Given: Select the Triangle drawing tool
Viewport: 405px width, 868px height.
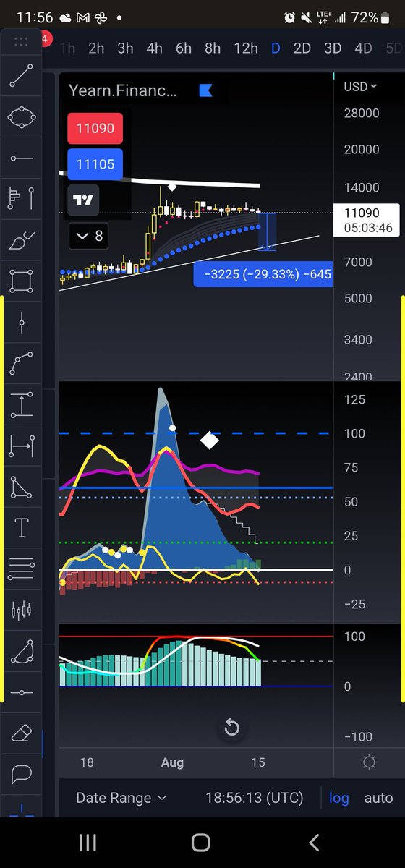Looking at the screenshot, I should pos(22,487).
